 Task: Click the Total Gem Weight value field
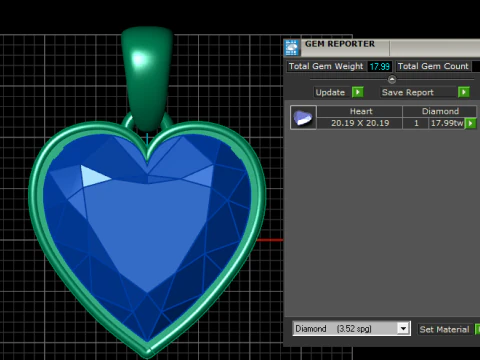[x=380, y=66]
